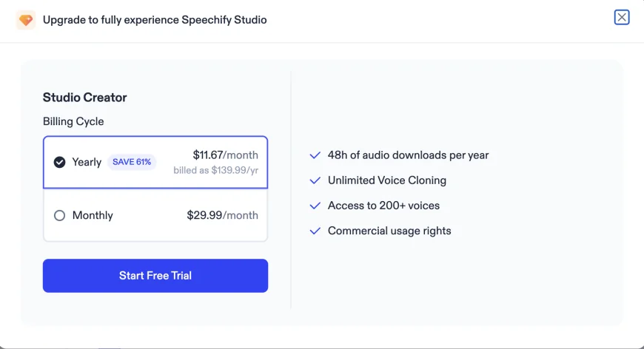Click the Billing Cycle label

[x=73, y=121]
